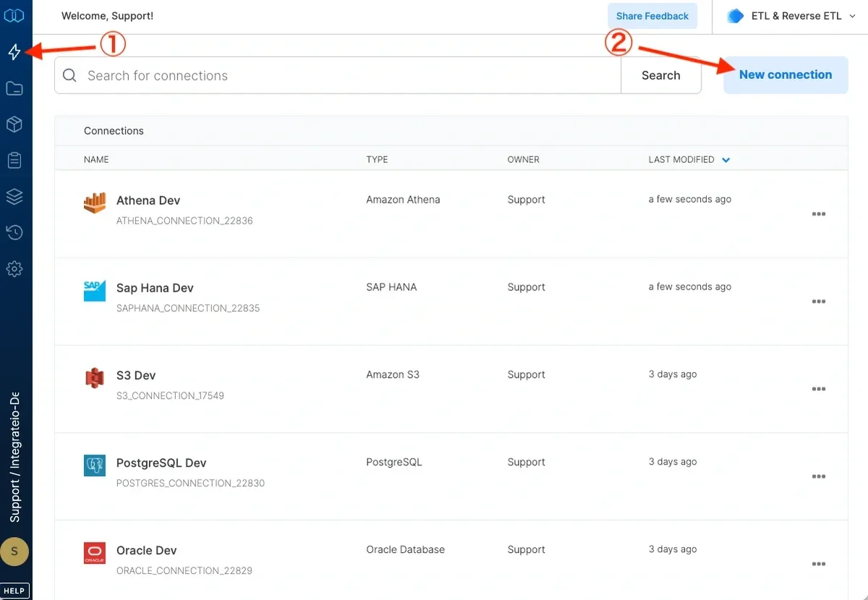Open history via the clock sidebar icon
The image size is (868, 600).
(x=15, y=232)
